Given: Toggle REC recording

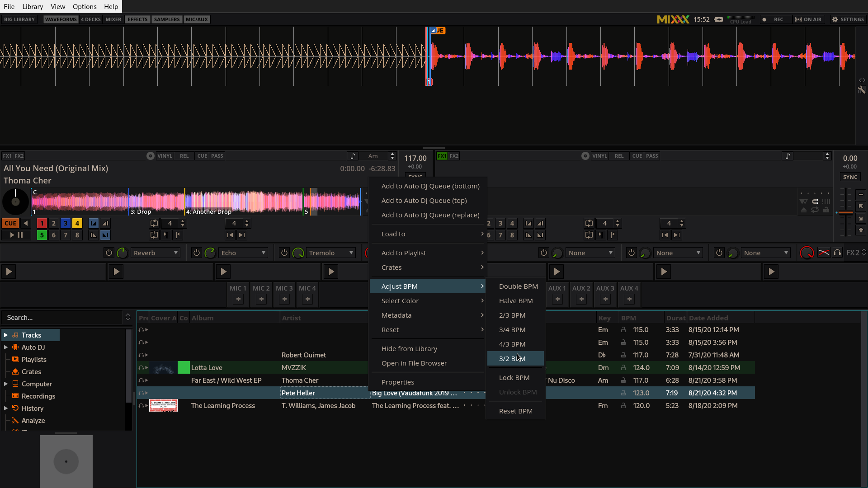Looking at the screenshot, I should click(774, 19).
